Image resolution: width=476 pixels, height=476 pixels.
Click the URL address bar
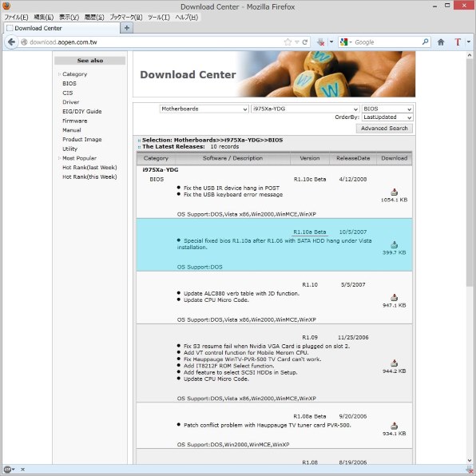click(157, 42)
